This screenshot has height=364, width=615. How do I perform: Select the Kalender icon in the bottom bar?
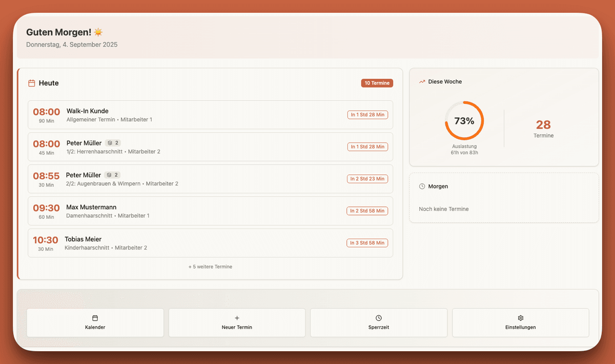point(95,318)
